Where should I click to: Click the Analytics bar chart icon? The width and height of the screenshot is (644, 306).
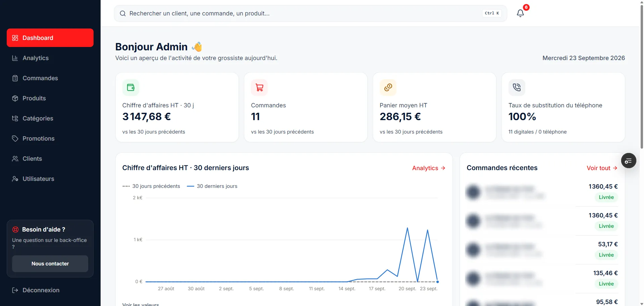point(15,58)
